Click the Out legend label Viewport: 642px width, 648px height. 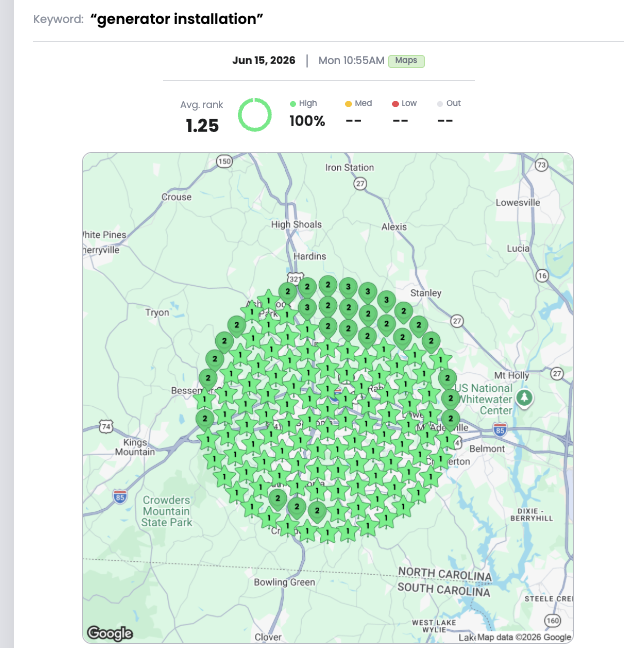(x=453, y=103)
